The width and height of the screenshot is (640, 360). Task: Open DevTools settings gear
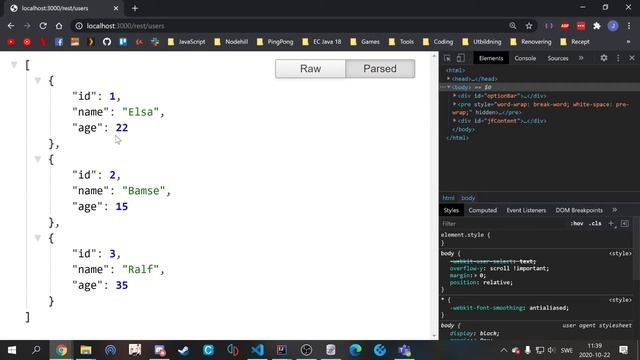pos(604,58)
